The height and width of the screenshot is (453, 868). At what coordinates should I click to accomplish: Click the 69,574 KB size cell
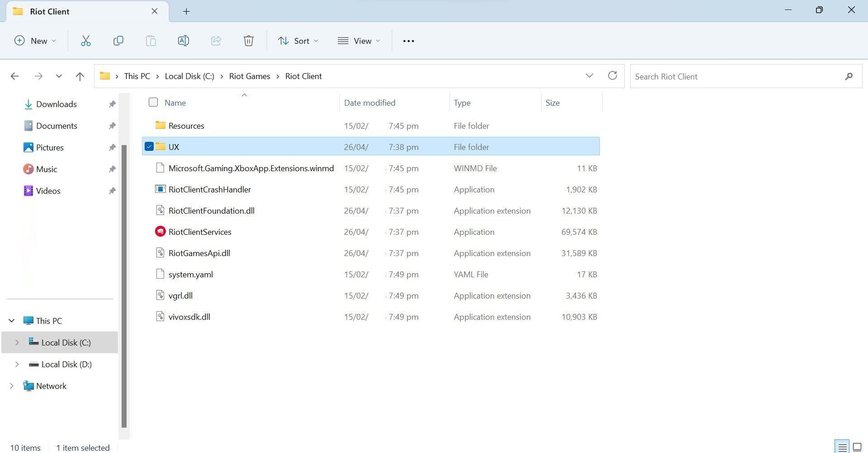(x=579, y=232)
